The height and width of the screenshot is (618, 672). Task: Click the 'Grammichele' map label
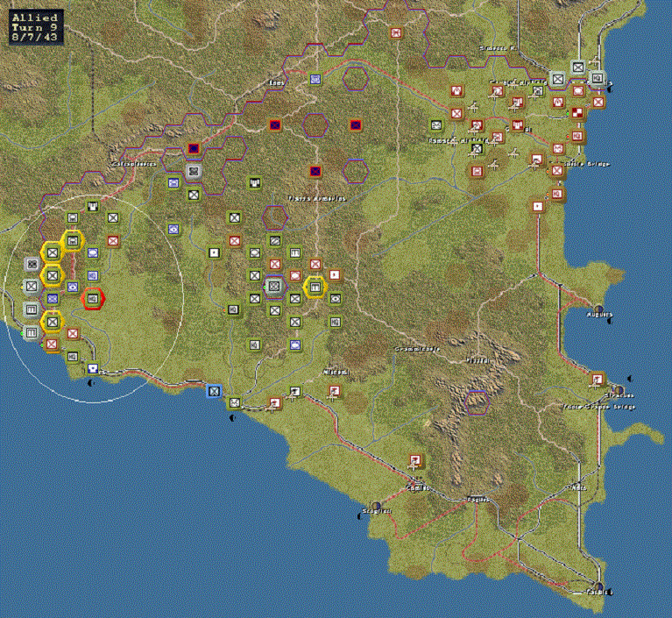pyautogui.click(x=416, y=349)
